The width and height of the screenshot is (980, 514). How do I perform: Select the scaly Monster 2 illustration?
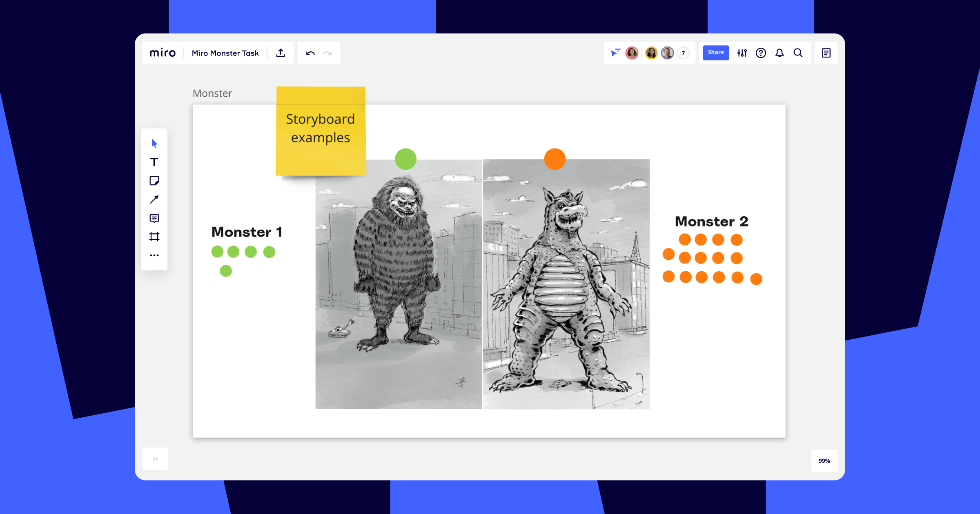click(x=566, y=284)
